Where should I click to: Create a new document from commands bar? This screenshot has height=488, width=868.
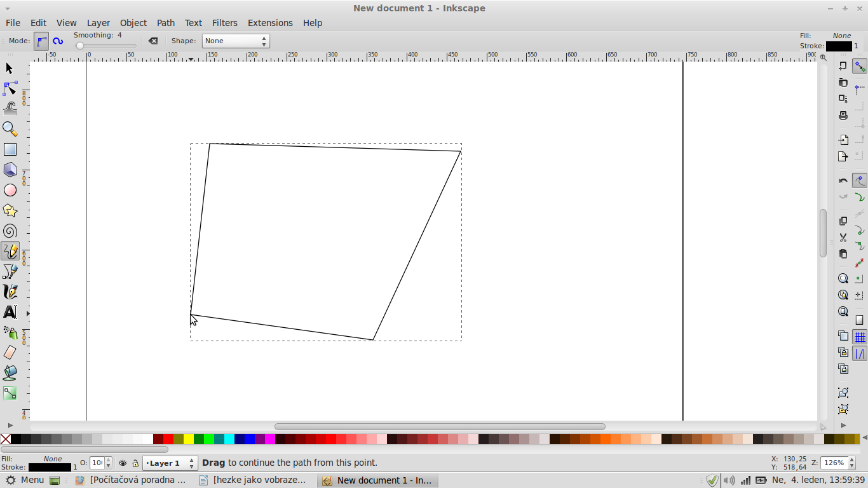(843, 66)
